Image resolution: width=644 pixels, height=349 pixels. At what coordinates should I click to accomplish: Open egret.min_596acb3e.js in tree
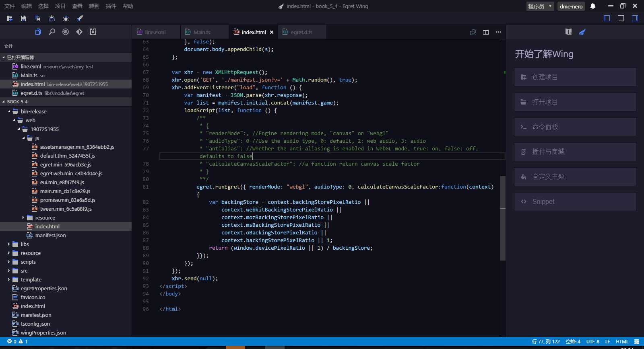pyautogui.click(x=66, y=164)
